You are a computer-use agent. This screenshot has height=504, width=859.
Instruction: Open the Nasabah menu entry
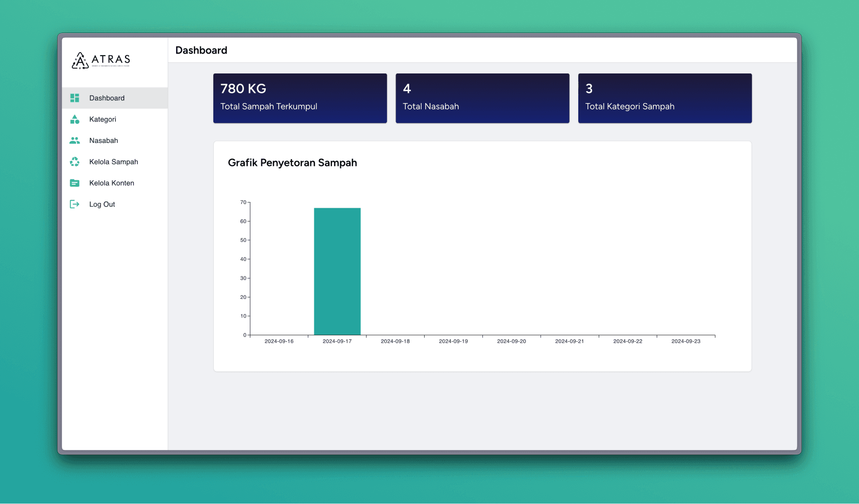point(104,140)
